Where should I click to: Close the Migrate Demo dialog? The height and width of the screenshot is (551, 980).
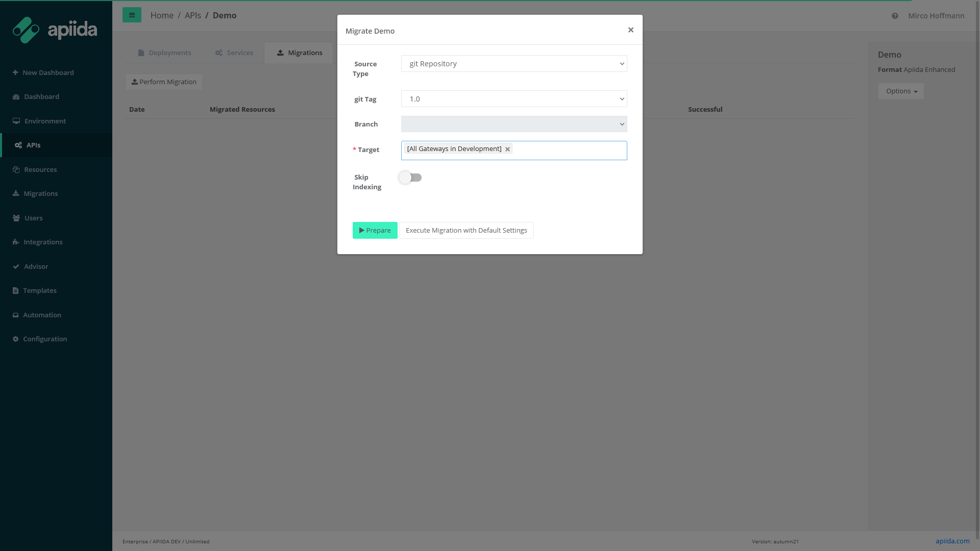pos(630,30)
